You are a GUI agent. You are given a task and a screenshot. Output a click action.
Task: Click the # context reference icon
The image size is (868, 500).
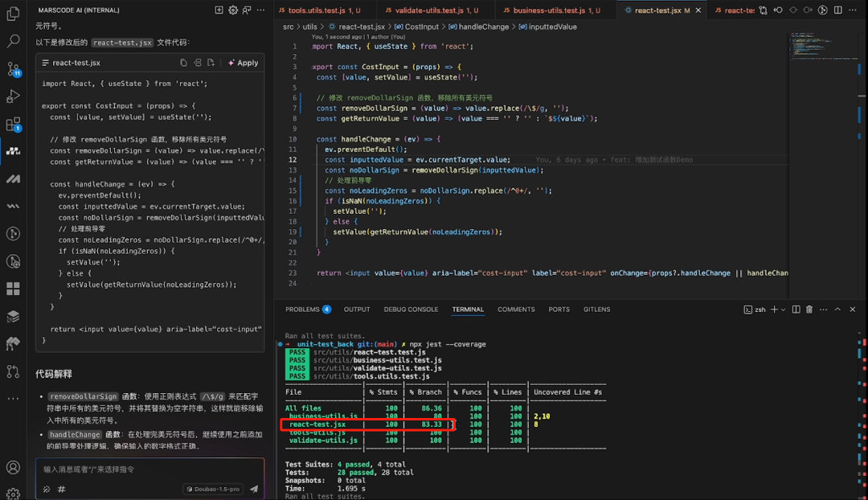[62, 488]
